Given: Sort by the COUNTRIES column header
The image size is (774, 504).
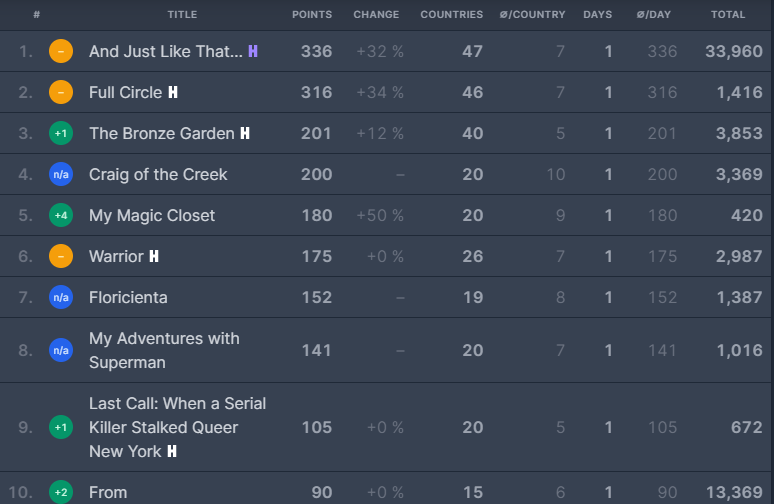Looking at the screenshot, I should 452,14.
